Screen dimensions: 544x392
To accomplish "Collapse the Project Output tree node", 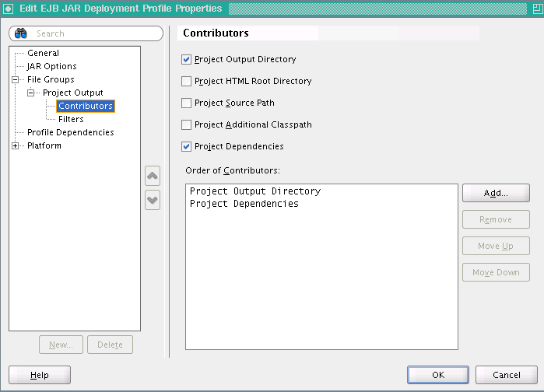I will pos(31,93).
